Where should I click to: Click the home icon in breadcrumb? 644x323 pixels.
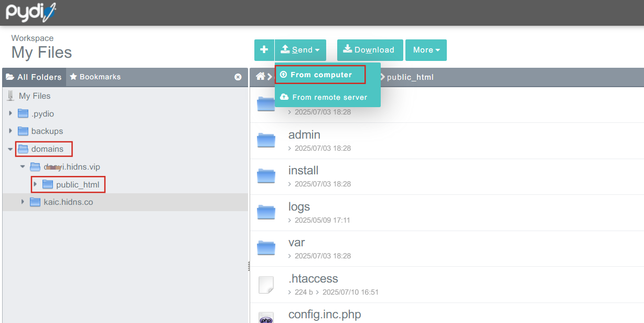click(x=260, y=77)
